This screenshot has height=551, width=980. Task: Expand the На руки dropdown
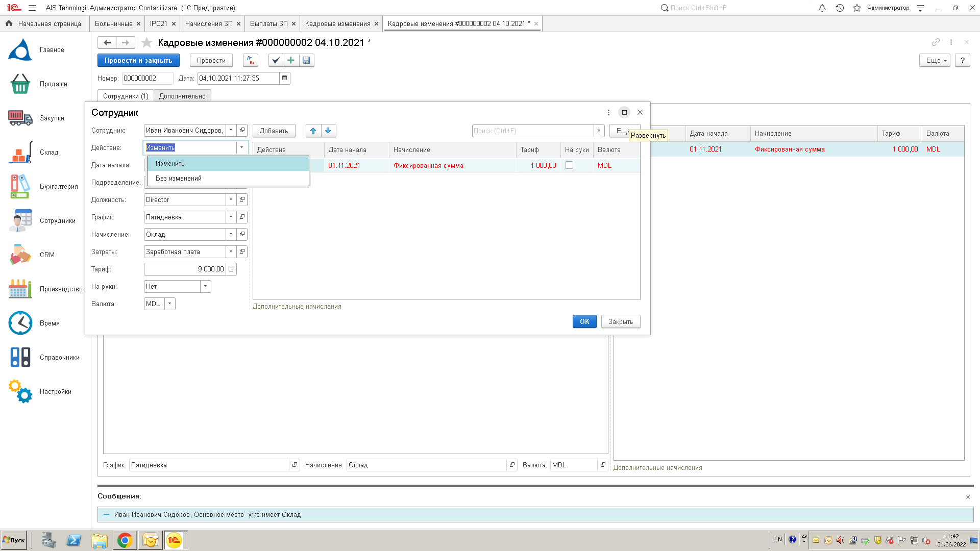point(205,286)
